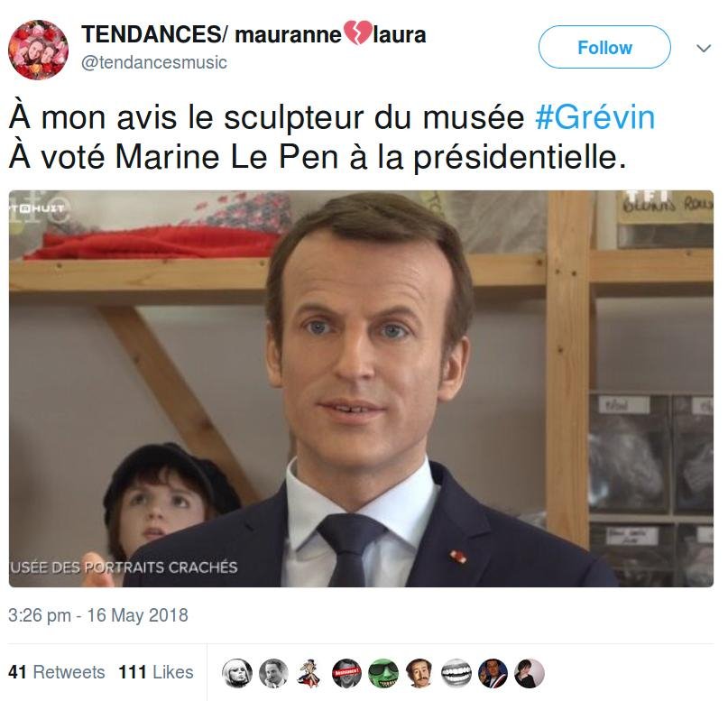The width and height of the screenshot is (728, 701).
Task: Open the #Grévin hashtag link
Action: click(x=594, y=117)
